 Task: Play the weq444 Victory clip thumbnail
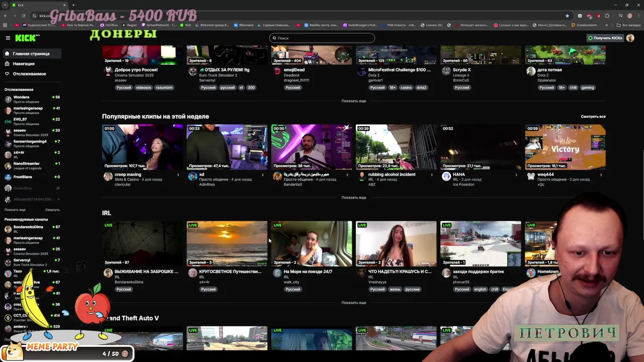coord(565,147)
